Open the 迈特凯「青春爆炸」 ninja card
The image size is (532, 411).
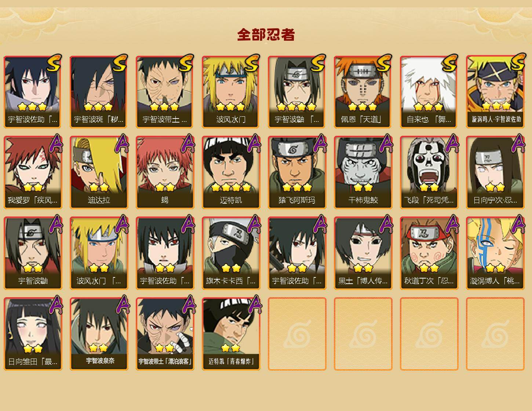click(231, 334)
